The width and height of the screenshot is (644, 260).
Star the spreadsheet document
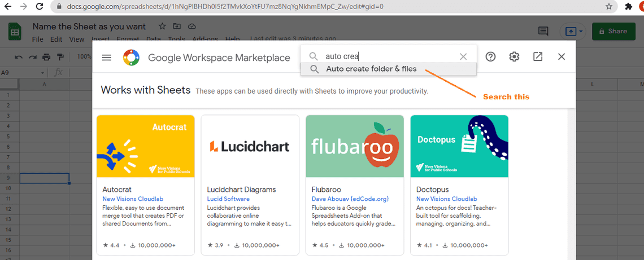pos(162,27)
